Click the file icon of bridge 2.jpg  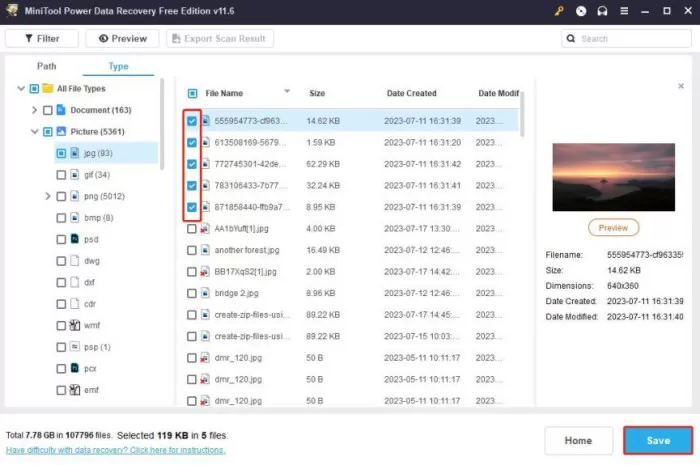coord(205,293)
